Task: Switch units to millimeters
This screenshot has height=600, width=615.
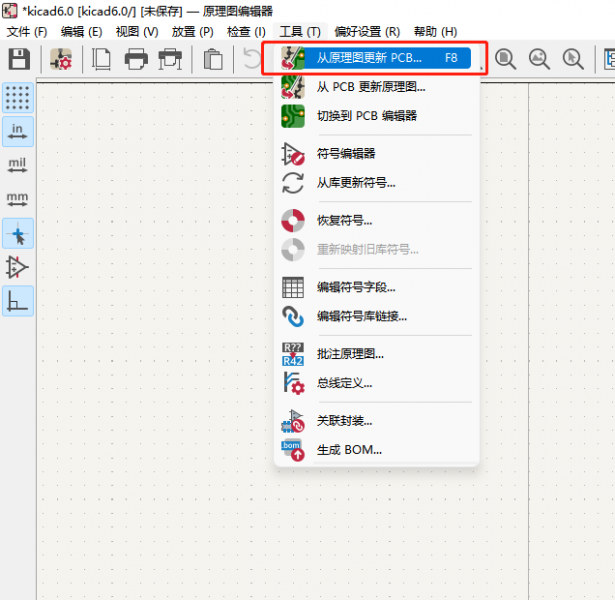Action: pos(17,199)
